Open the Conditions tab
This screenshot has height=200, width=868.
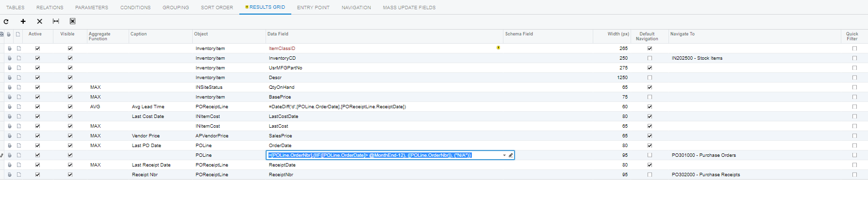coord(135,8)
